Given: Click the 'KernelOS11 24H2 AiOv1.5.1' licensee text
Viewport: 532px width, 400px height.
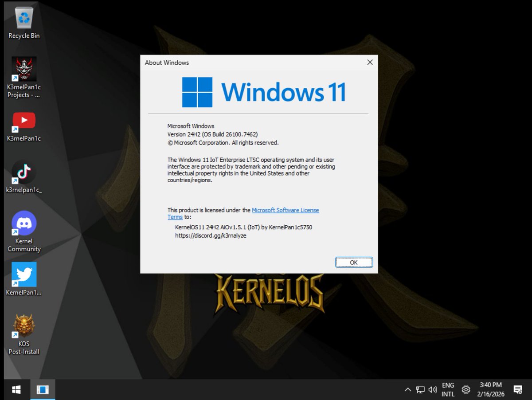Looking at the screenshot, I should (x=244, y=227).
